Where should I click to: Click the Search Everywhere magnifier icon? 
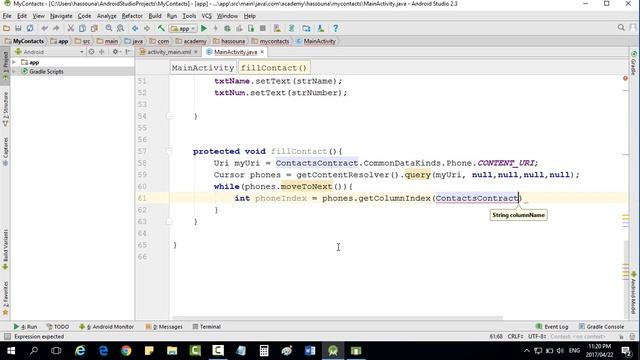coord(621,28)
